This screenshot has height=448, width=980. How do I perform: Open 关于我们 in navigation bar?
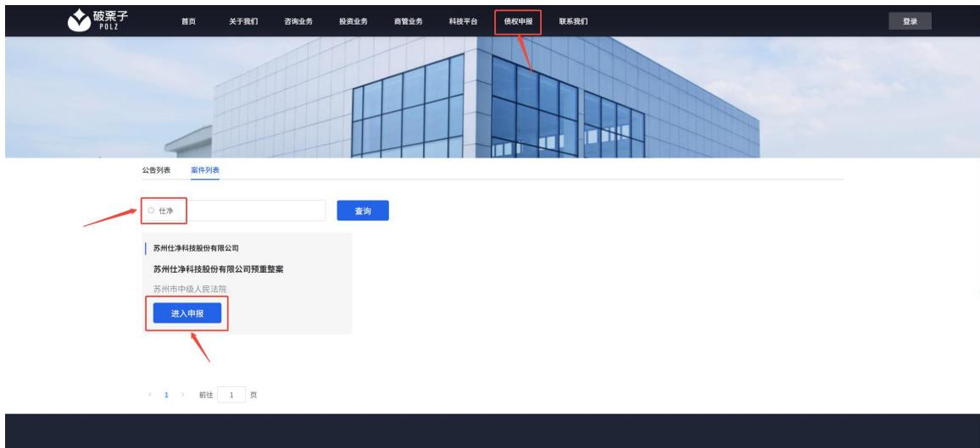243,21
